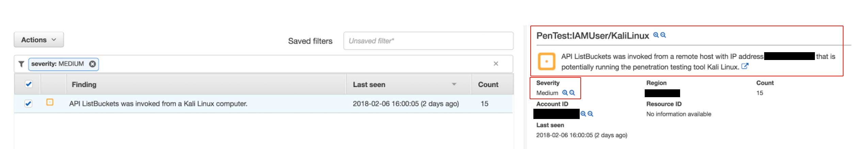Open the Actions dropdown menu

[x=38, y=40]
